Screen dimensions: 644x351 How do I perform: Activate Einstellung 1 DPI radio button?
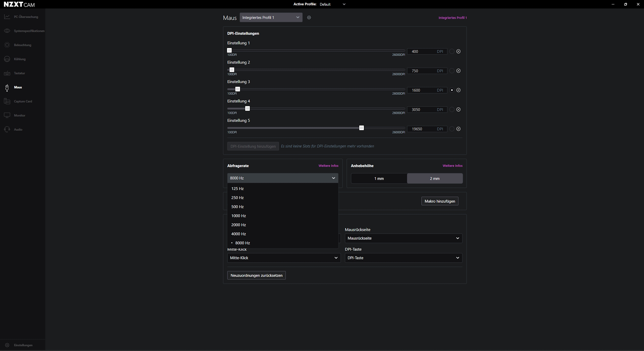451,52
